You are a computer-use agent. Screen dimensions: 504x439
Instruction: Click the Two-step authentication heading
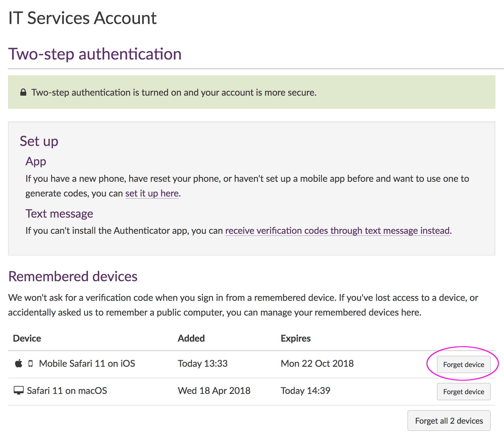click(95, 54)
